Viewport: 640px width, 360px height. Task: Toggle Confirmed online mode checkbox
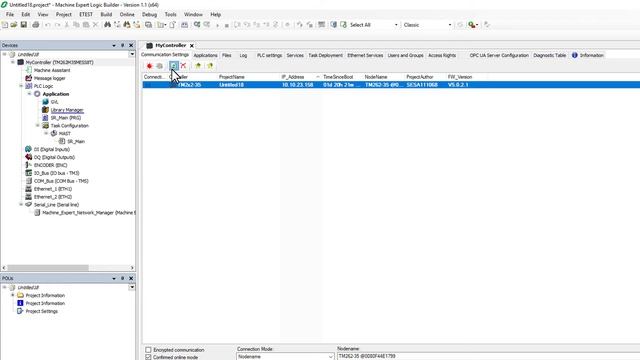[x=148, y=357]
